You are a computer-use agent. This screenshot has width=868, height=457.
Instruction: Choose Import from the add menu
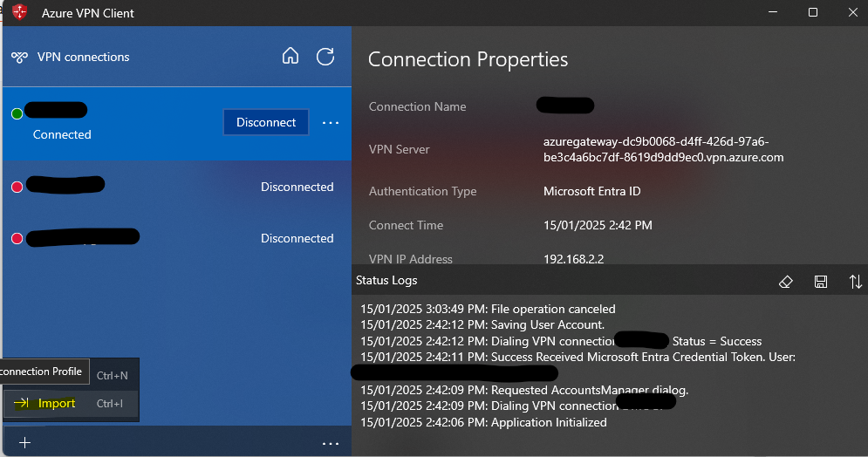click(71, 403)
